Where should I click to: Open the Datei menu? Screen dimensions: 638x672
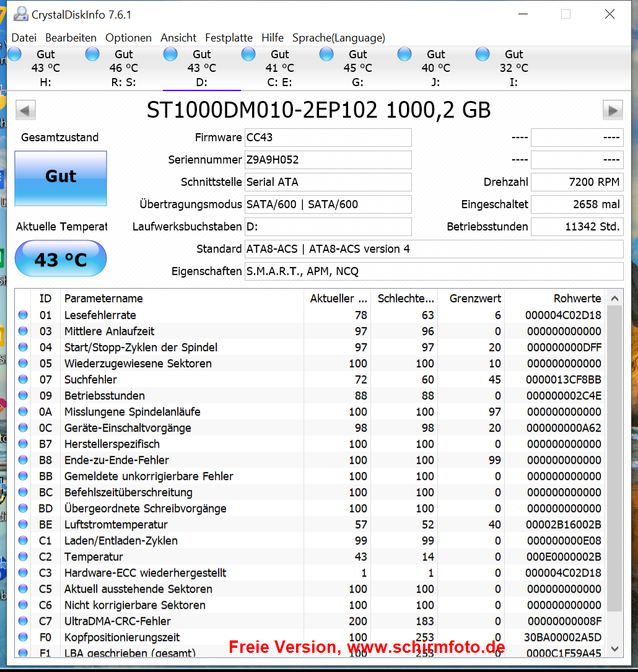(x=24, y=38)
